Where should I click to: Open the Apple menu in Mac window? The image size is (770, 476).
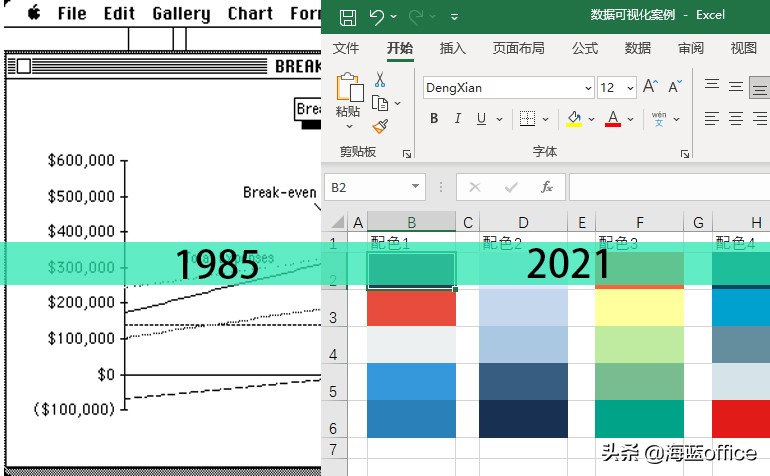pos(34,12)
